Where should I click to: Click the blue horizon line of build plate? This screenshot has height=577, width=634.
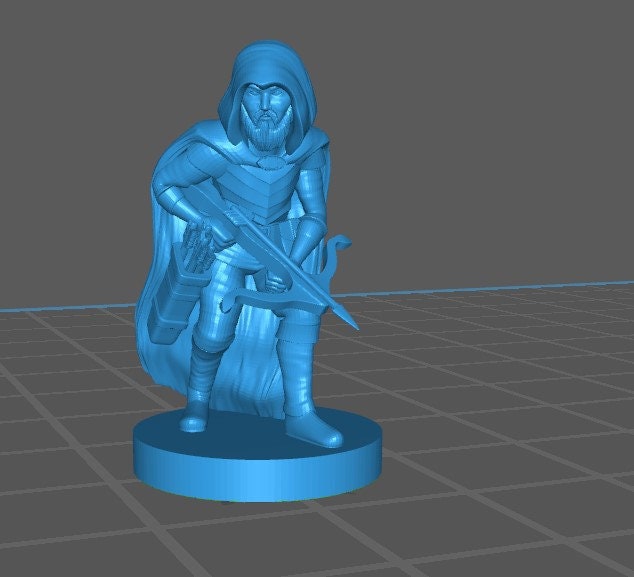click(500, 290)
